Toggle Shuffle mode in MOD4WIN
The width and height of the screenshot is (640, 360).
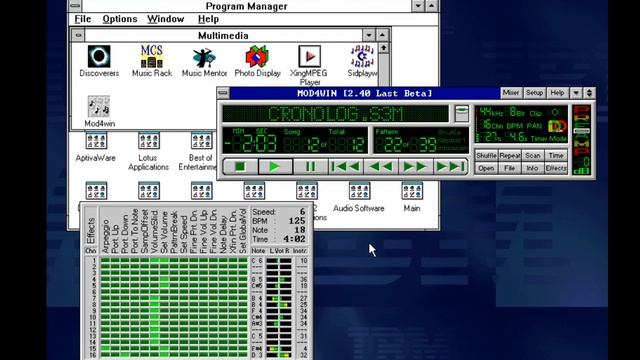(x=486, y=156)
